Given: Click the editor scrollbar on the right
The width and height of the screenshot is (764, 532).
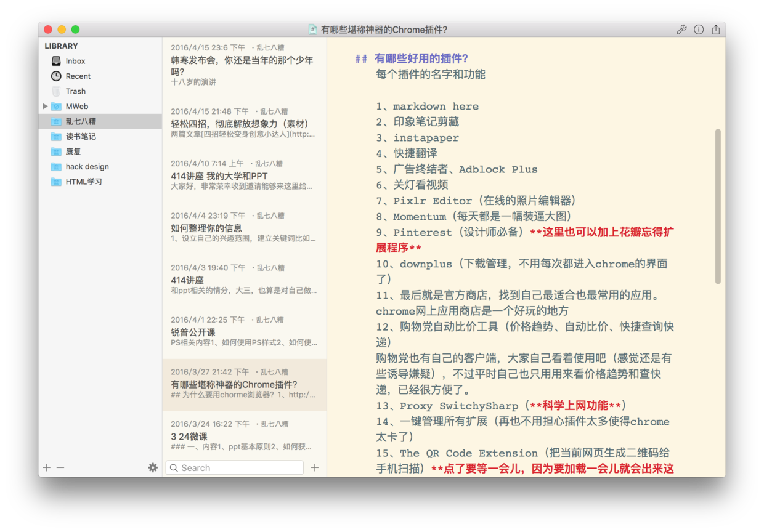Looking at the screenshot, I should pyautogui.click(x=718, y=203).
